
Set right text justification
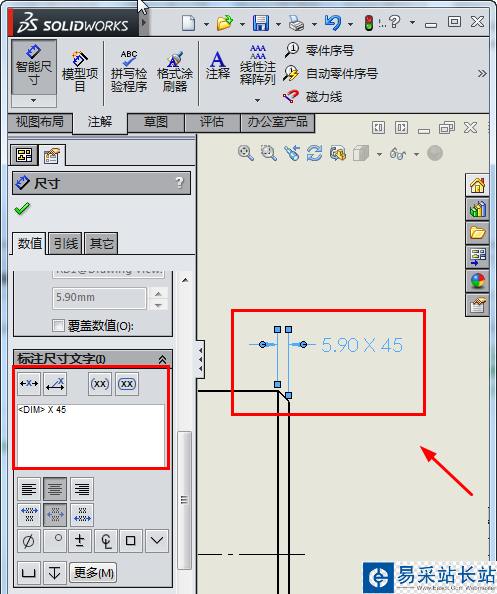coord(81,489)
